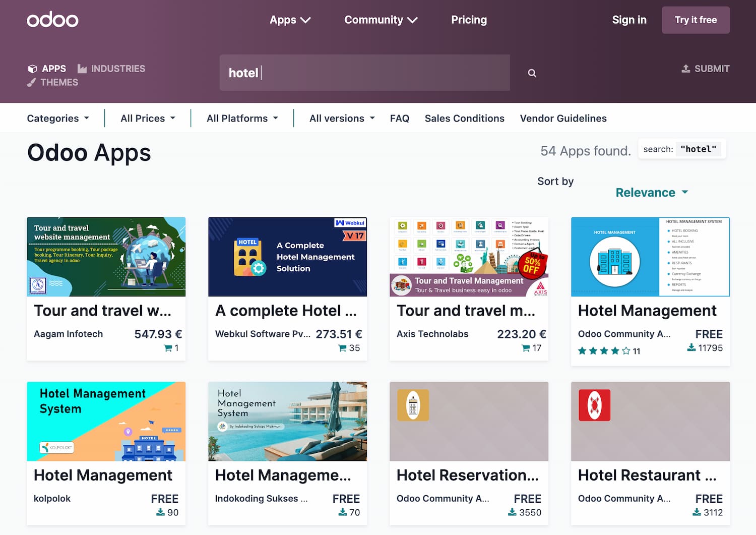
Task: Click "54 Apps found." text
Action: 586,151
